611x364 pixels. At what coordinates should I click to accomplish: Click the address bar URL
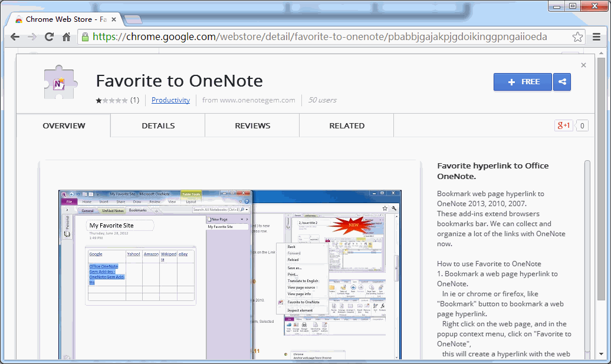[x=320, y=37]
